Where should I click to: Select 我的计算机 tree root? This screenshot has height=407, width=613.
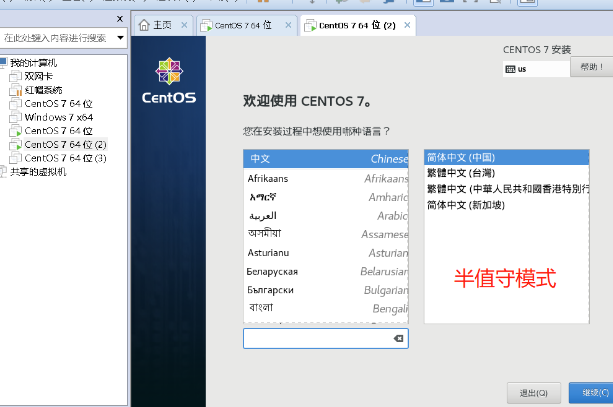(x=33, y=63)
